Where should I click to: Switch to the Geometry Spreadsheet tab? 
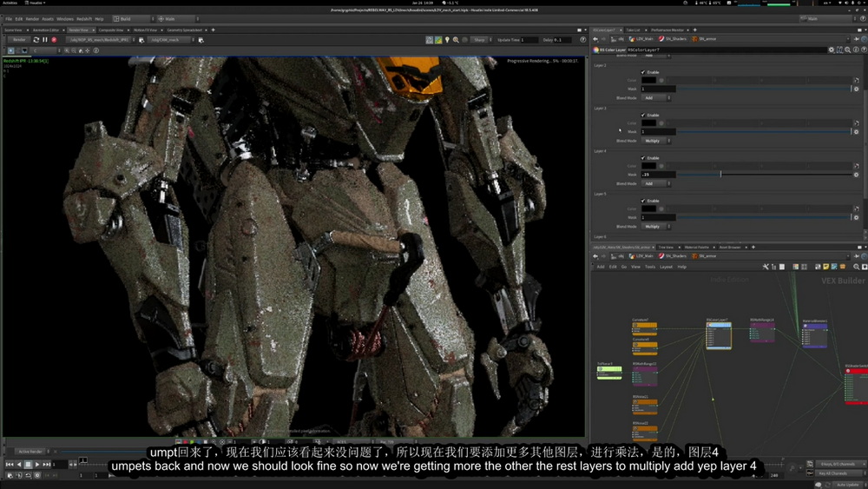184,30
